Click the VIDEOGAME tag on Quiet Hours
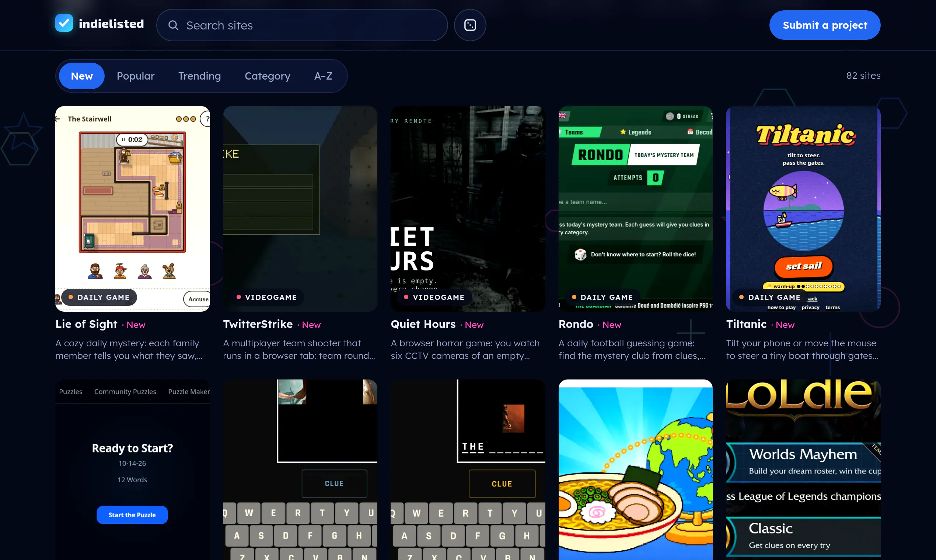Image resolution: width=936 pixels, height=560 pixels. (x=434, y=297)
